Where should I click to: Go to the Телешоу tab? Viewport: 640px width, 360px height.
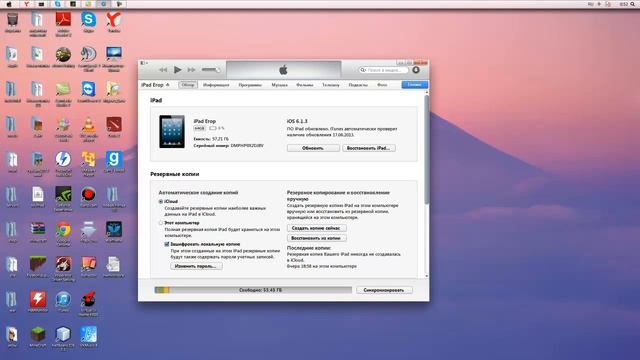click(331, 85)
